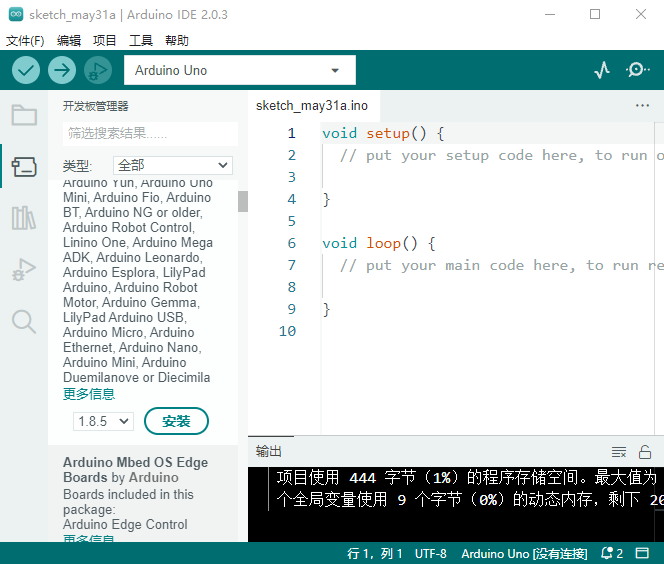Open the Sketchbook folder sidebar icon
This screenshot has height=564, width=664.
click(x=24, y=115)
